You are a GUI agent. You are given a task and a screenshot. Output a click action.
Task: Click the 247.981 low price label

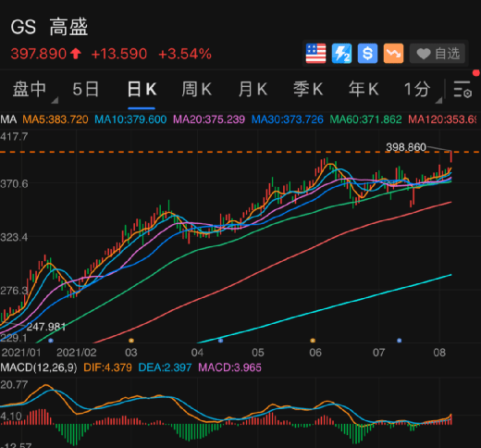pos(46,327)
